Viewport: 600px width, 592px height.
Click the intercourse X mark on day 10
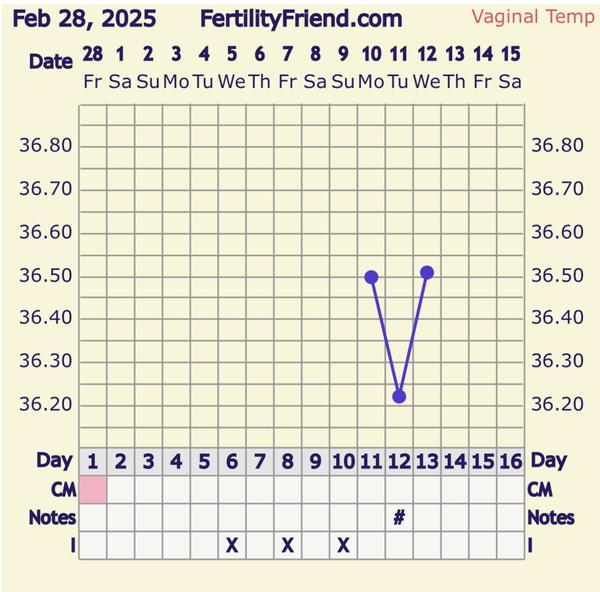pyautogui.click(x=343, y=545)
